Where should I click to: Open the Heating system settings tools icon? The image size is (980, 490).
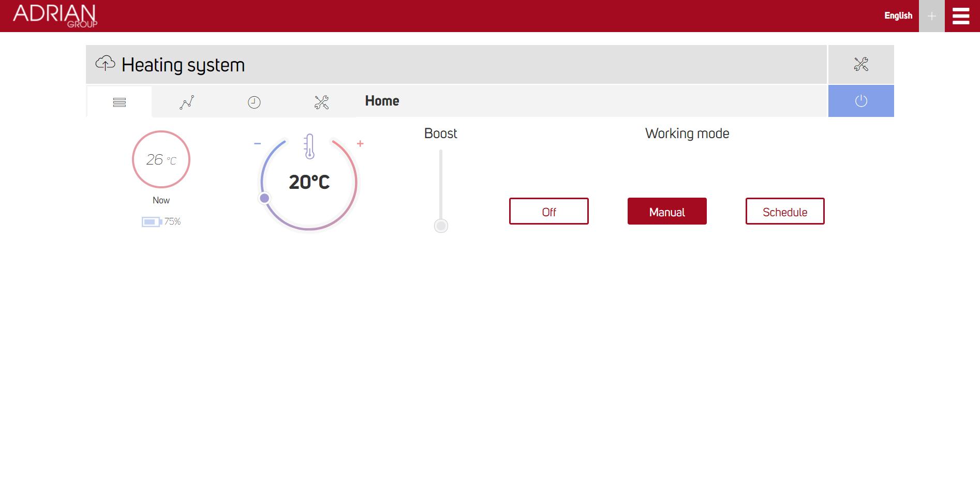click(861, 64)
